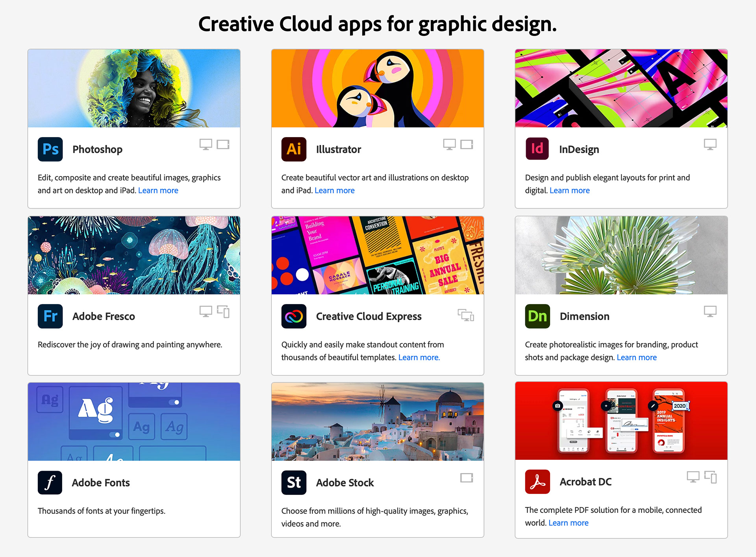Open Learn more link for Photoshop

(x=158, y=191)
